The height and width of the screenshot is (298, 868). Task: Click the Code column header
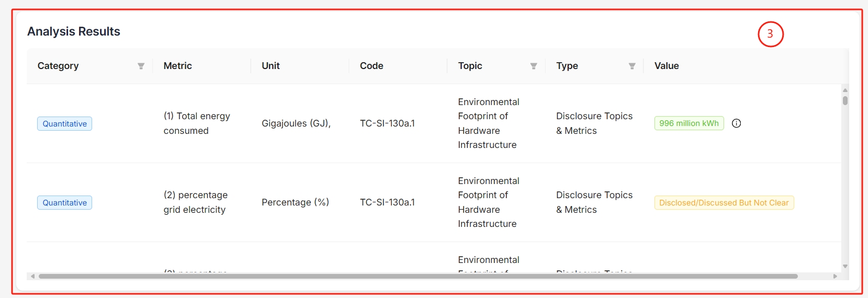371,66
